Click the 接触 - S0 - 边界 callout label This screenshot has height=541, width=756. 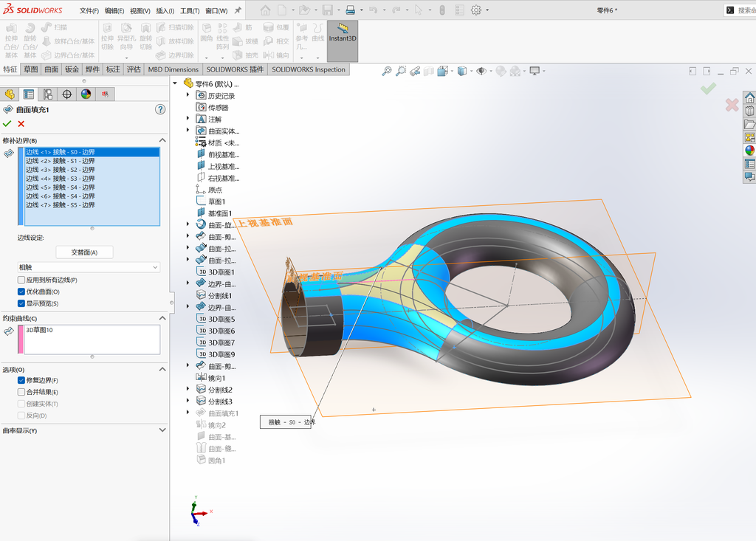coord(286,422)
